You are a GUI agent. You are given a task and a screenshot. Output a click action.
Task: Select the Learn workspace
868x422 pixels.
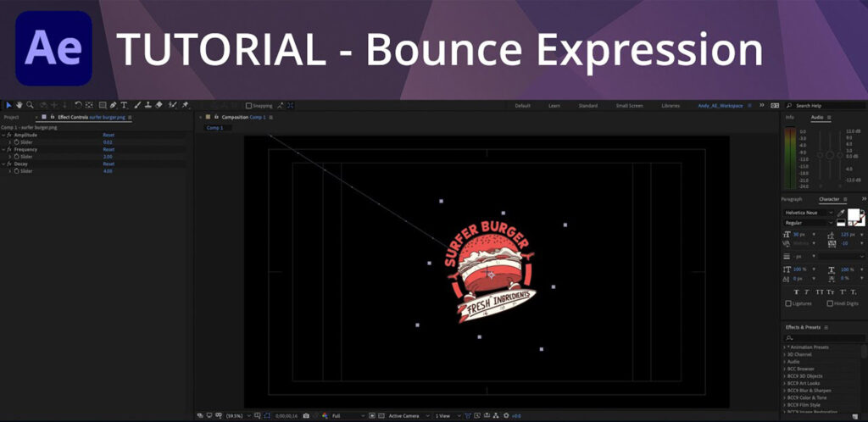tap(554, 106)
